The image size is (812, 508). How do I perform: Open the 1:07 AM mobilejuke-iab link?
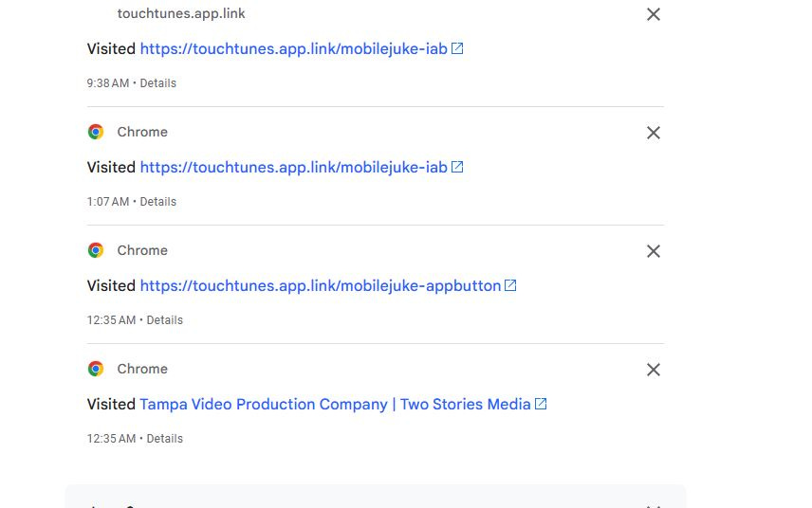pyautogui.click(x=294, y=167)
